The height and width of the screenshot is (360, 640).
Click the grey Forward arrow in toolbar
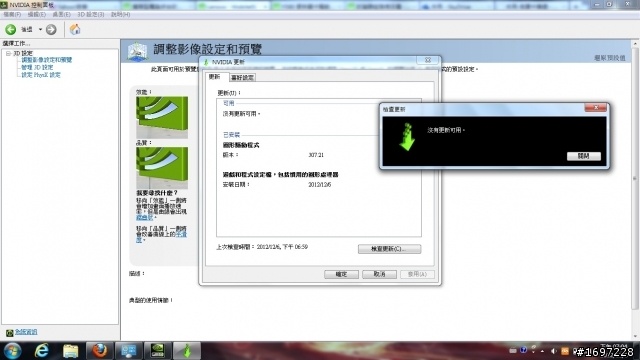click(x=51, y=29)
